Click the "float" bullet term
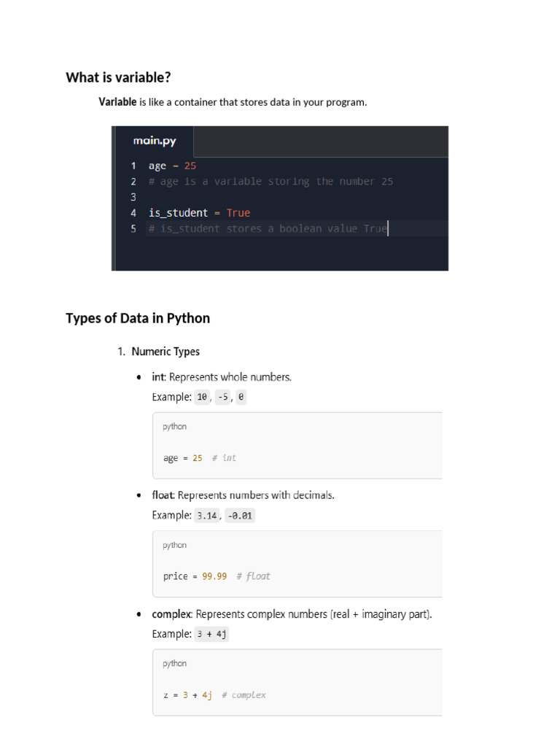Viewport: 560px width, 747px height. [x=163, y=495]
